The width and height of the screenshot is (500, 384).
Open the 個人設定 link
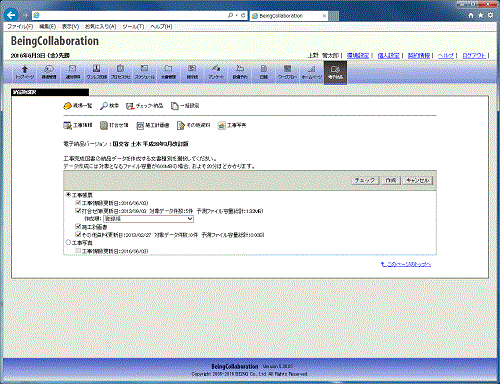pos(388,56)
